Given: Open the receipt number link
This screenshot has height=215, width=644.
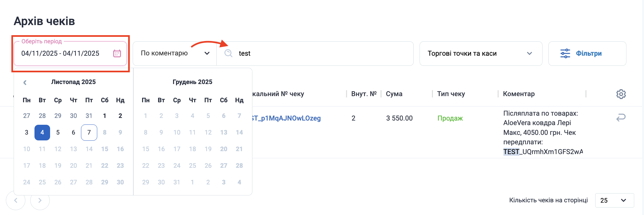Looking at the screenshot, I should coord(286,118).
